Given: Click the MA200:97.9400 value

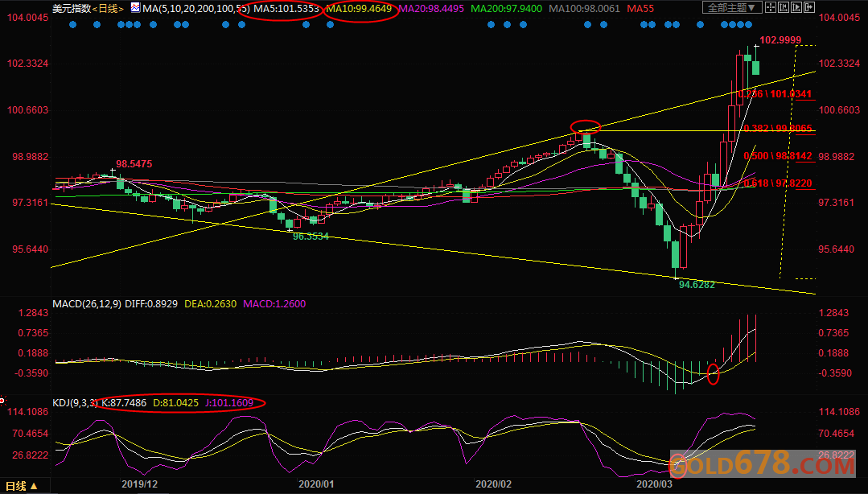Looking at the screenshot, I should point(507,8).
